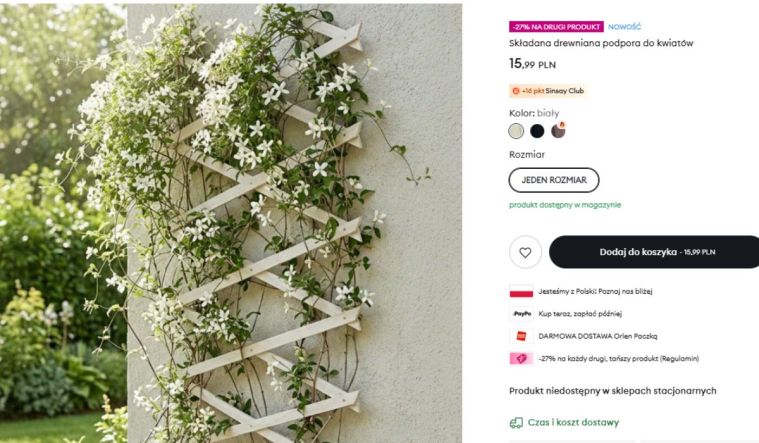Open Jesteśmy z Polski! Poznaj nas bliżej link
Viewport: 759px width, 443px height.
point(595,291)
